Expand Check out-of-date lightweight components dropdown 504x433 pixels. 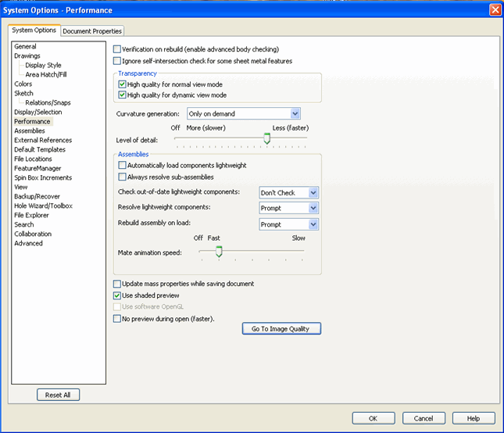pos(288,193)
